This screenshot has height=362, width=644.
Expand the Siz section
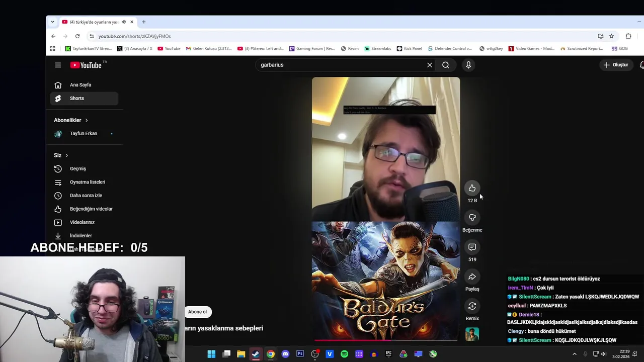pos(61,155)
